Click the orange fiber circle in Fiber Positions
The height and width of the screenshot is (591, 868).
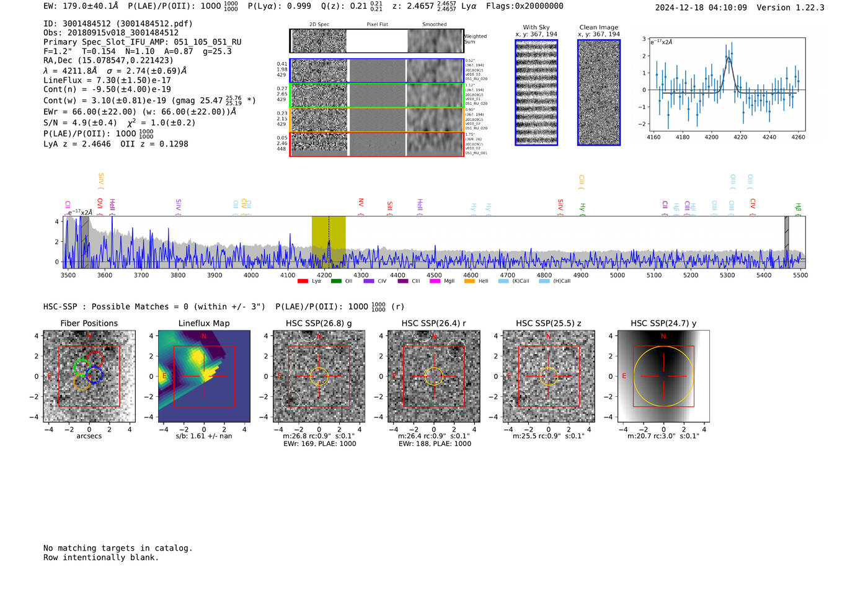click(82, 382)
